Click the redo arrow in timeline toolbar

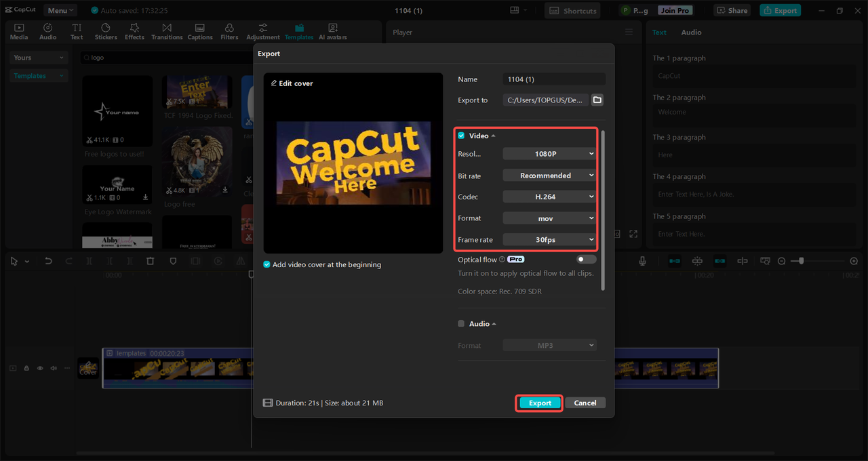68,261
